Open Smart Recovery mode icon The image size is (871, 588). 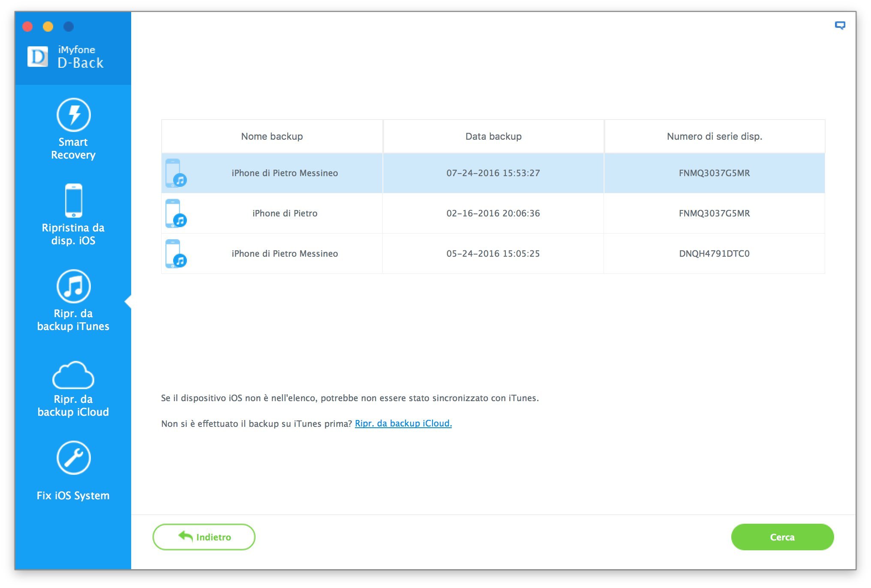coord(73,114)
